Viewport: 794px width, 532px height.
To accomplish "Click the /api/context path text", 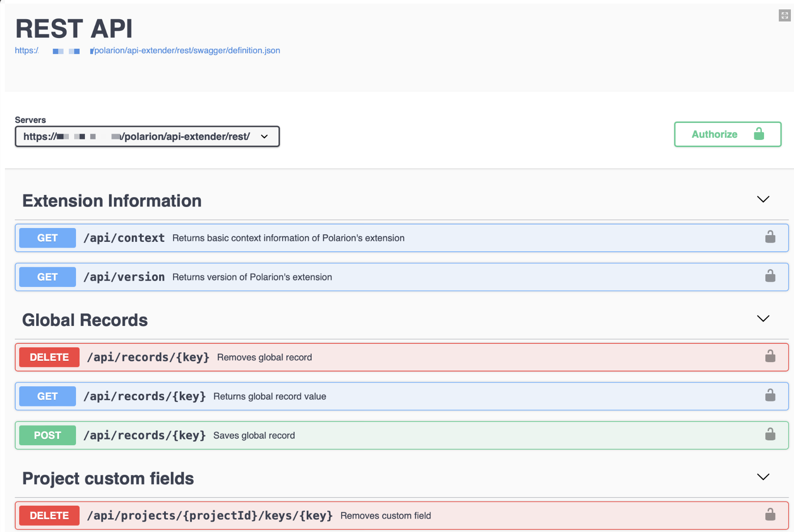I will [124, 238].
